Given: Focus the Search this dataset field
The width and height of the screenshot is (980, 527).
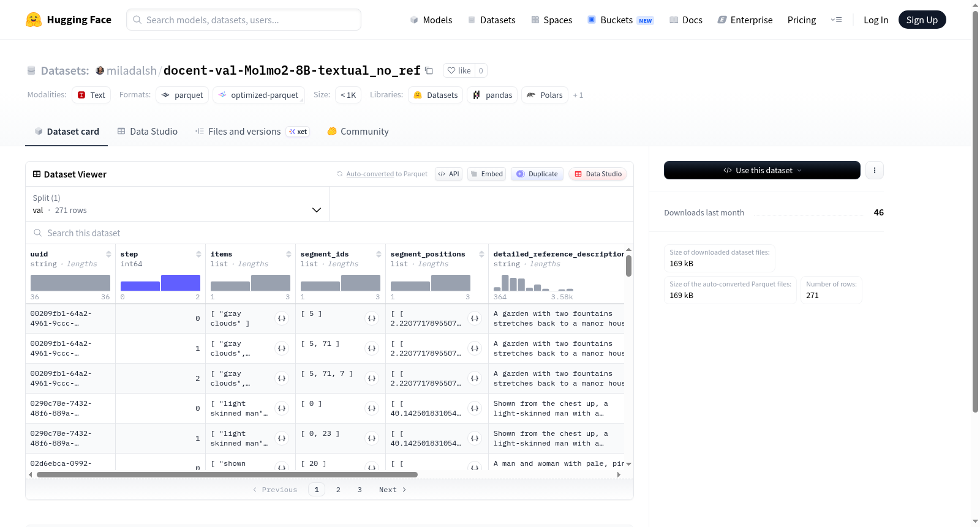Looking at the screenshot, I should click(x=330, y=233).
